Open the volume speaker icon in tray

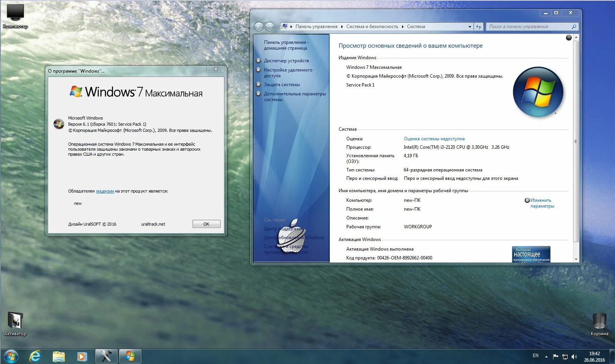coord(574,356)
